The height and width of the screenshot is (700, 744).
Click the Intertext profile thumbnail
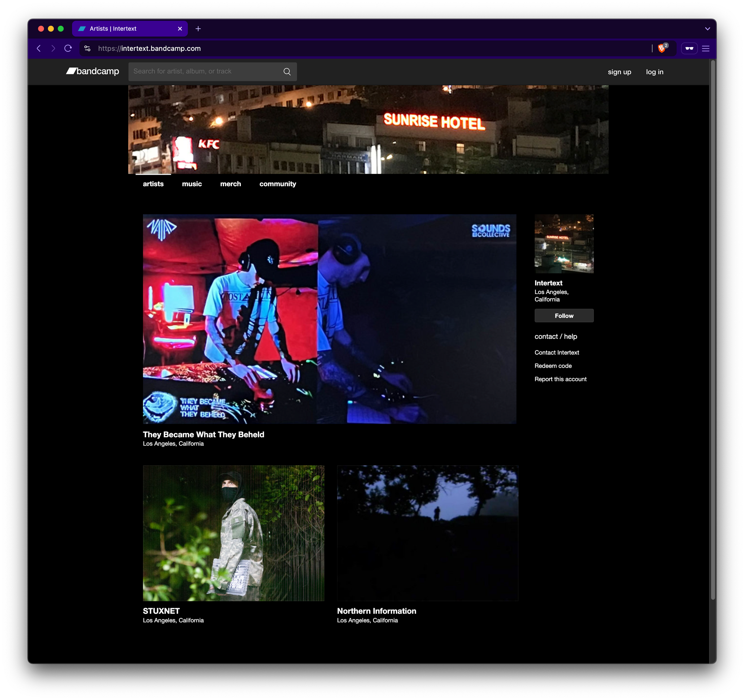pos(564,243)
